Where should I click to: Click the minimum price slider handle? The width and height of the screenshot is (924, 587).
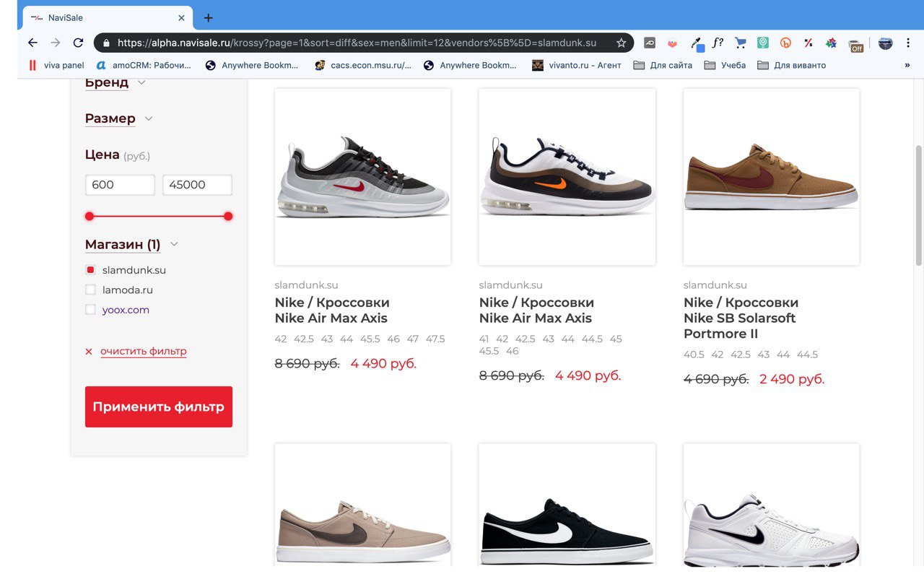click(x=90, y=216)
